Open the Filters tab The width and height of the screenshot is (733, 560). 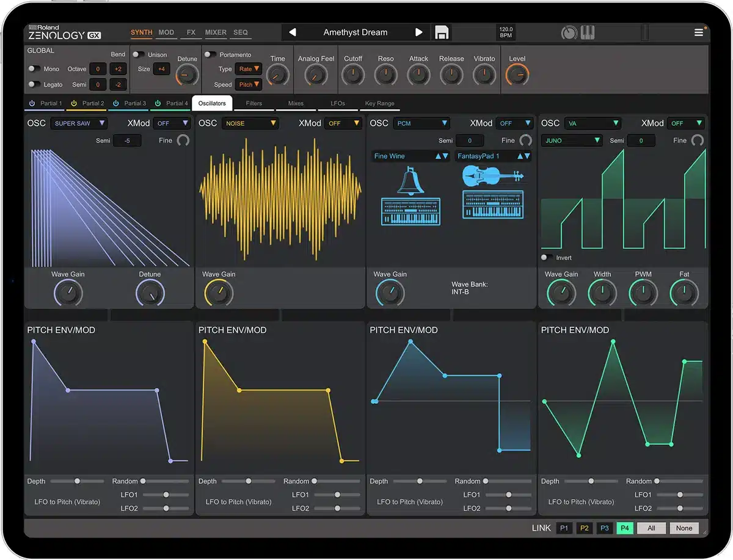tap(254, 104)
